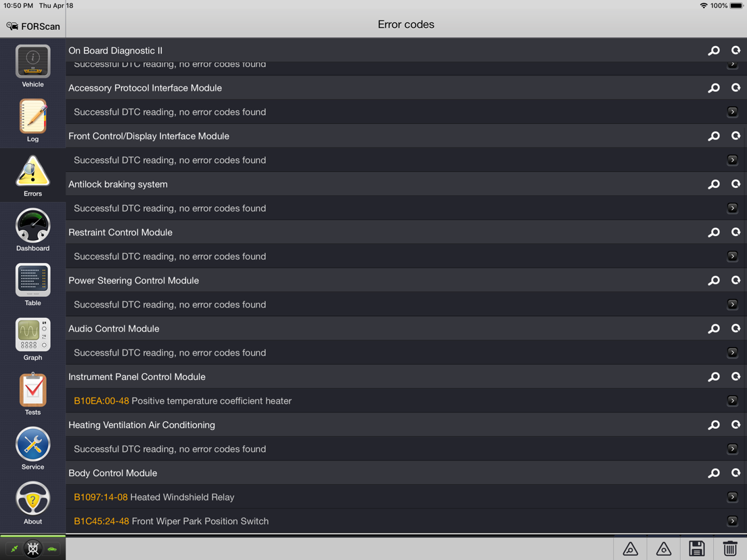Open B1097:14-08 details chevron
The width and height of the screenshot is (747, 560).
point(732,496)
